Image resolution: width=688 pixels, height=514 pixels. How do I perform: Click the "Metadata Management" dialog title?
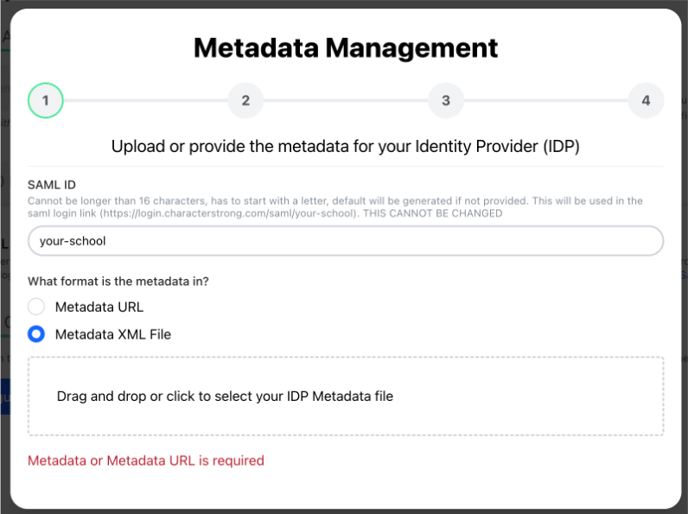point(345,47)
